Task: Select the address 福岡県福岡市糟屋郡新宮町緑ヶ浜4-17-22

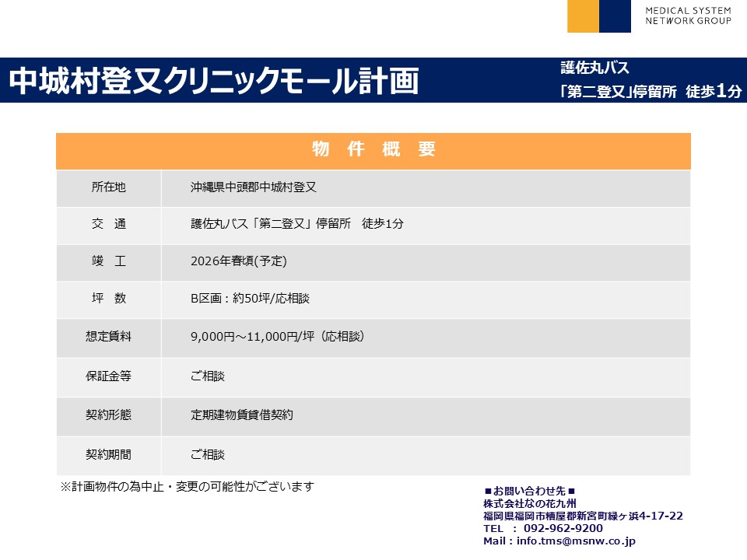Action: tap(583, 516)
